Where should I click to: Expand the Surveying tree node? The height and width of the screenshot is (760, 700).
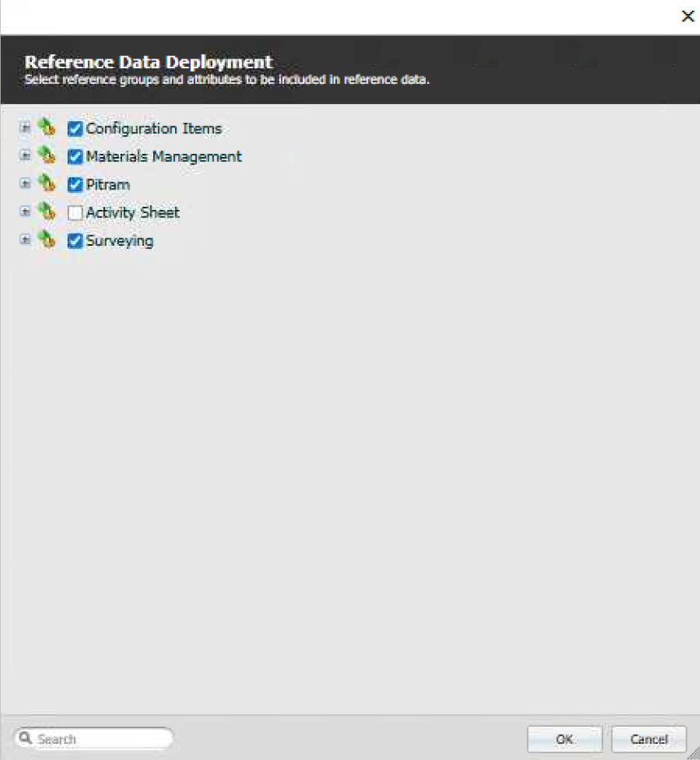coord(24,240)
